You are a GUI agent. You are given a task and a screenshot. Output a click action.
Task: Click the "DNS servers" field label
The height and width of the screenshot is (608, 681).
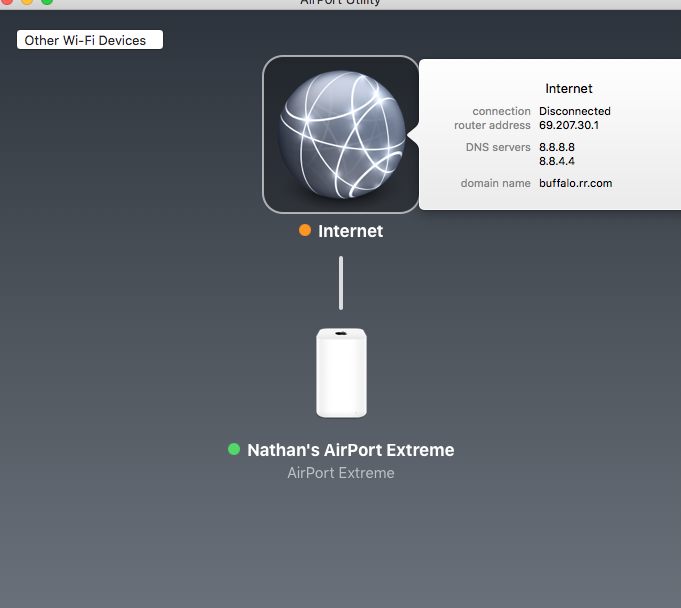(498, 147)
